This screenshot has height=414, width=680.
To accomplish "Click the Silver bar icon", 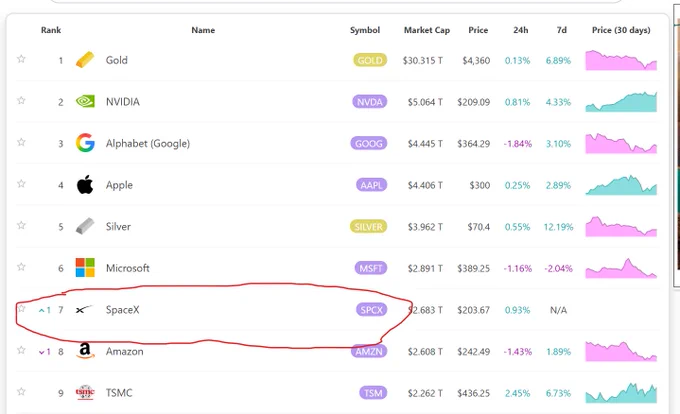I will tap(85, 226).
